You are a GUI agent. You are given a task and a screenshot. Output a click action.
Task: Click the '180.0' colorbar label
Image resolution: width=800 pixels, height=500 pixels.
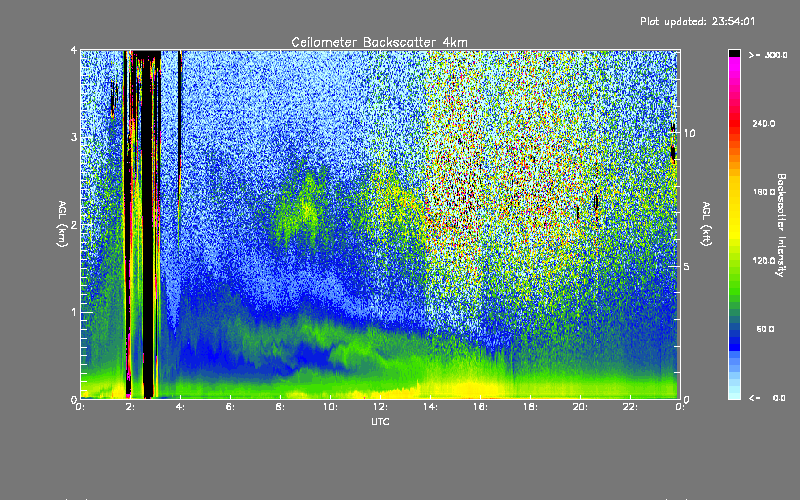(x=764, y=192)
